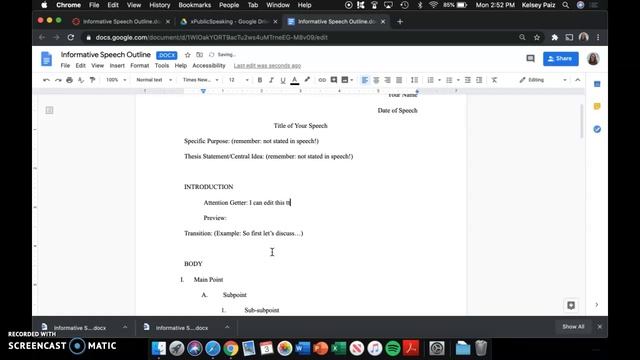Open the File menu in Docs

tap(65, 66)
